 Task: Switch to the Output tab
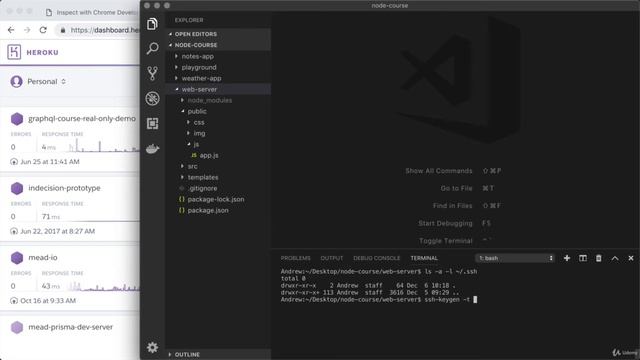(x=332, y=258)
